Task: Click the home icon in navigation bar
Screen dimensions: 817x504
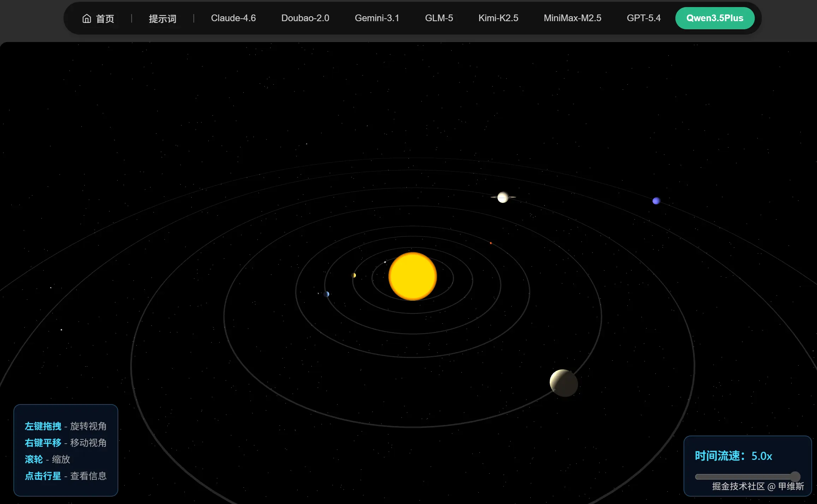Action: pos(87,18)
